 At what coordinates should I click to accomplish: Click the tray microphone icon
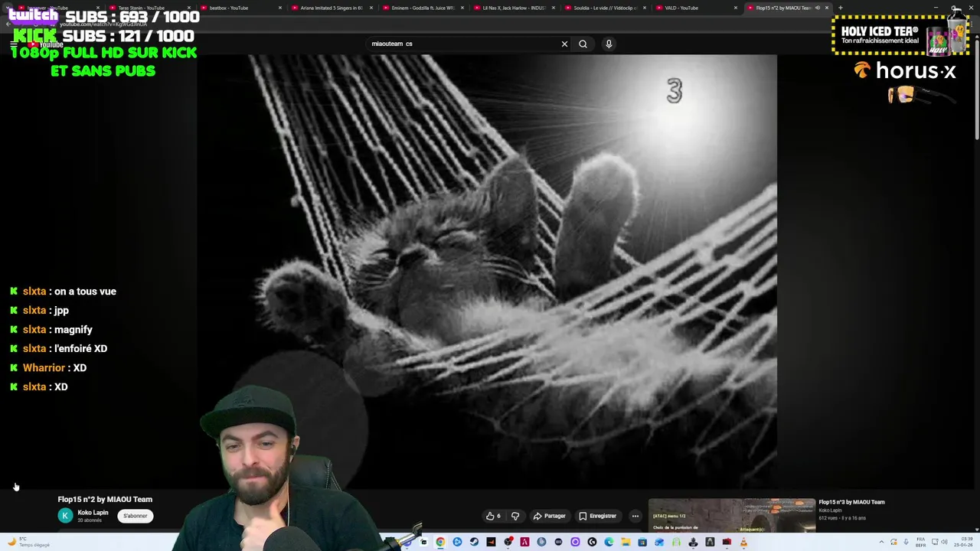(906, 542)
